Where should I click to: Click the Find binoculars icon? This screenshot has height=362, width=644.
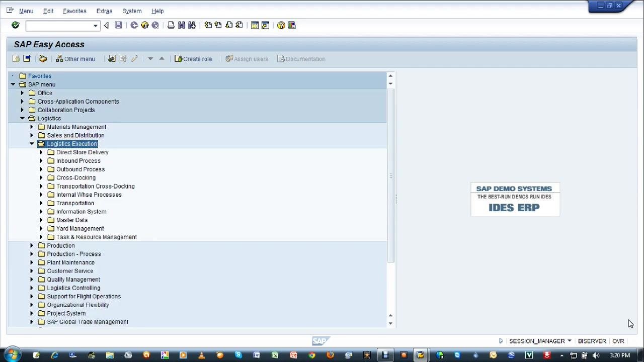pos(182,25)
